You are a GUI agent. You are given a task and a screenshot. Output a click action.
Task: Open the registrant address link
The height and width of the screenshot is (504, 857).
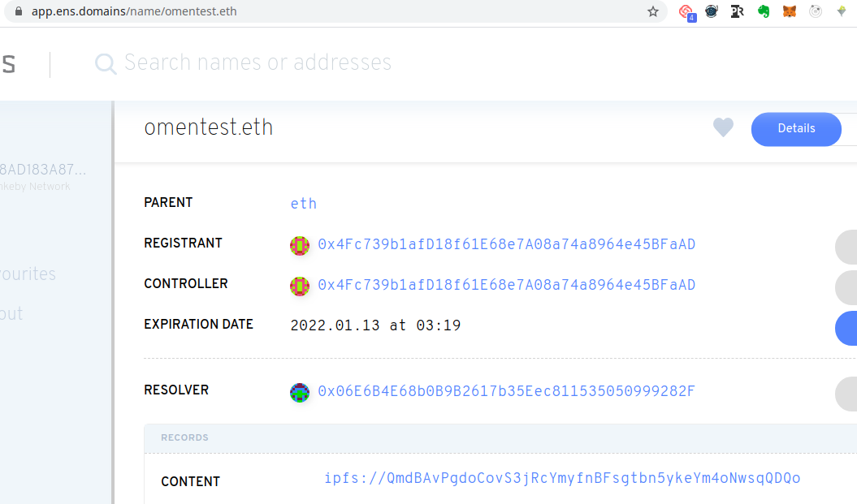tap(506, 244)
